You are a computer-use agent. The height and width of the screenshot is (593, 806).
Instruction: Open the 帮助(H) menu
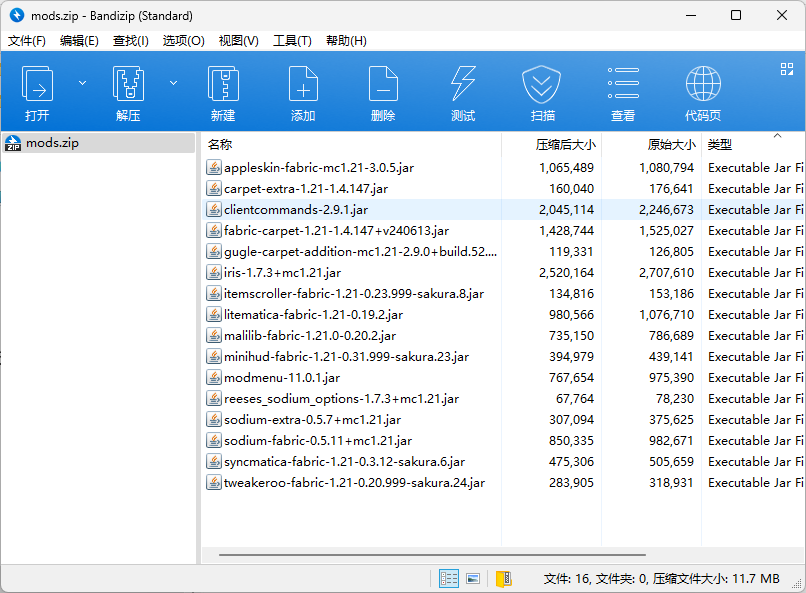(346, 41)
